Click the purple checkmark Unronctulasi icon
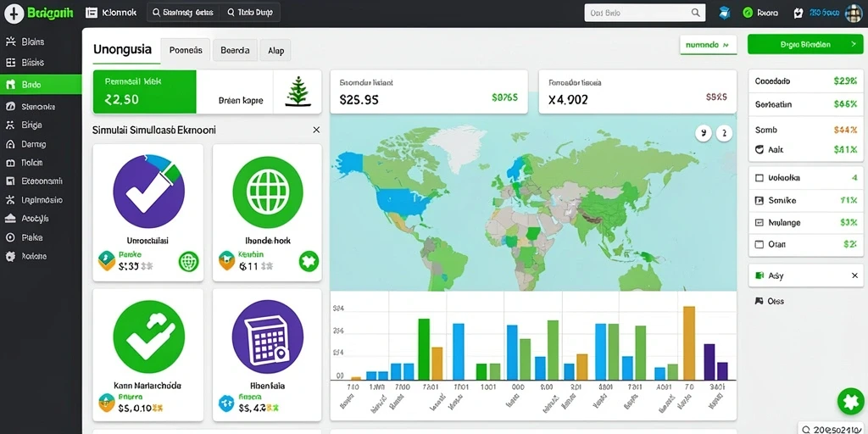The image size is (868, 434). [148, 192]
